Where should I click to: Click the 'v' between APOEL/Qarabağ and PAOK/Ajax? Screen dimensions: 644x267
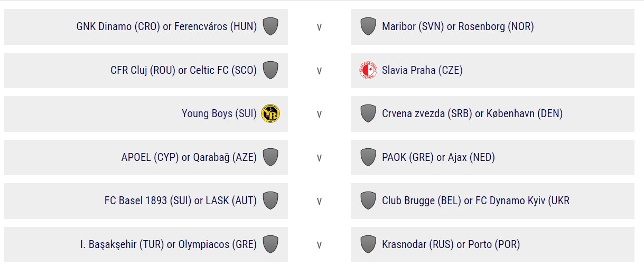(319, 158)
